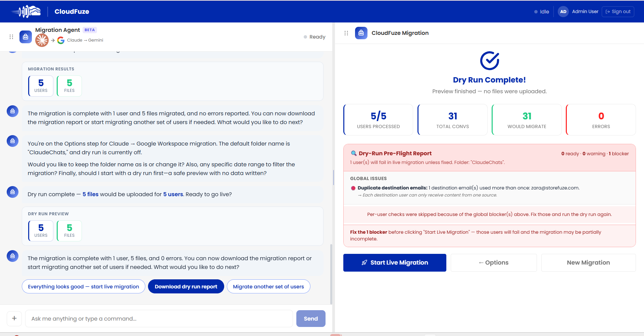Screen dimensions: 644x336
Task: Click the plus attachment button by the chat input
Action: pyautogui.click(x=14, y=318)
